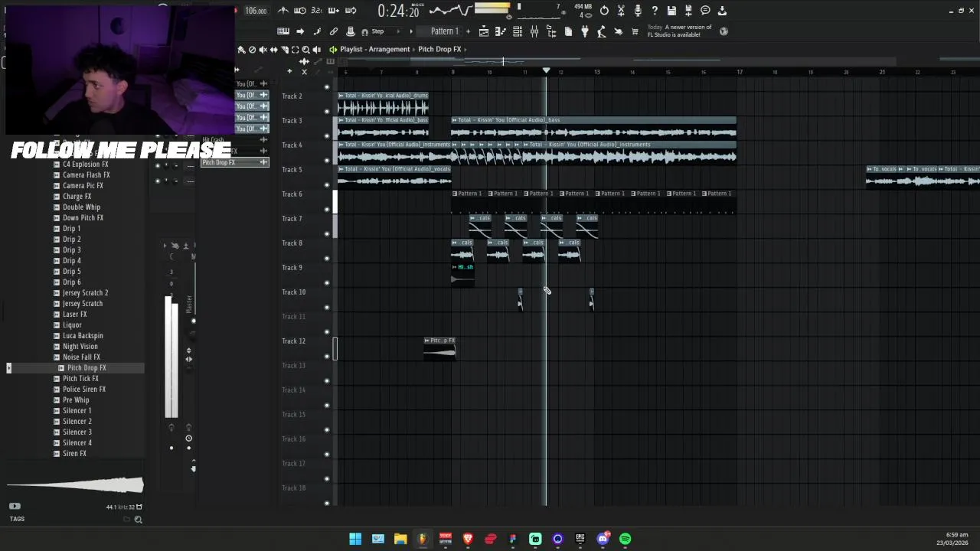
Task: Open help with question mark icon
Action: (654, 11)
